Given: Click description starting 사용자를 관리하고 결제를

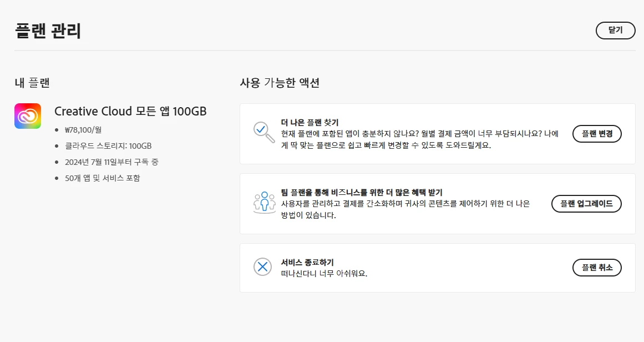Looking at the screenshot, I should tap(405, 209).
